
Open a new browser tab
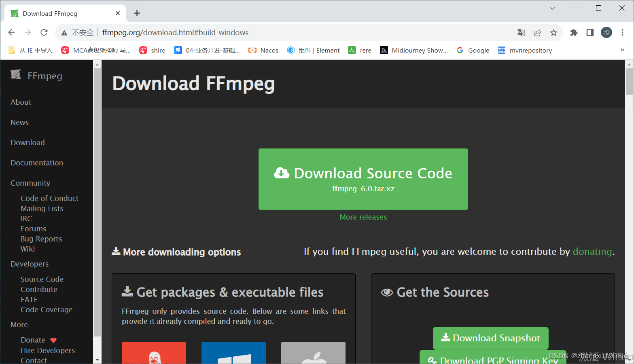click(x=137, y=13)
